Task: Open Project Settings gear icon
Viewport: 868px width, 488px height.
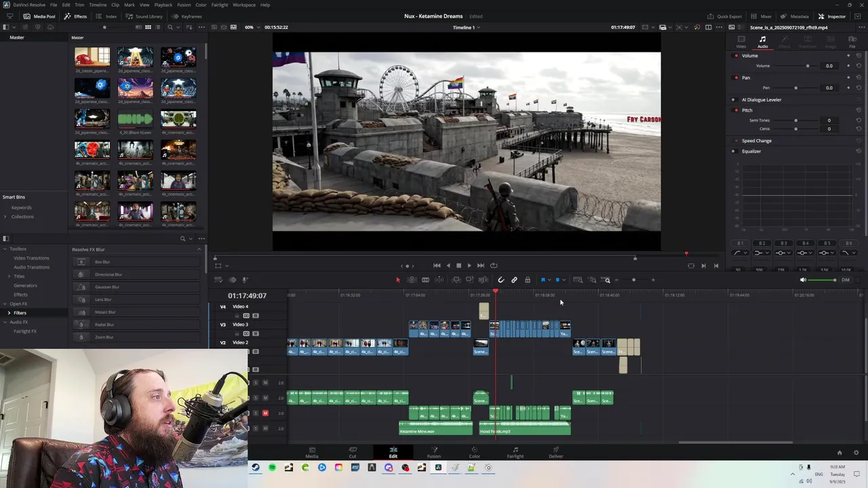Action: pyautogui.click(x=856, y=453)
